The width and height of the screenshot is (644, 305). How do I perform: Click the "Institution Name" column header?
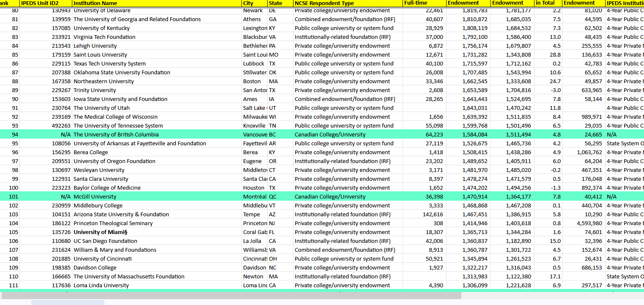tap(157, 3)
